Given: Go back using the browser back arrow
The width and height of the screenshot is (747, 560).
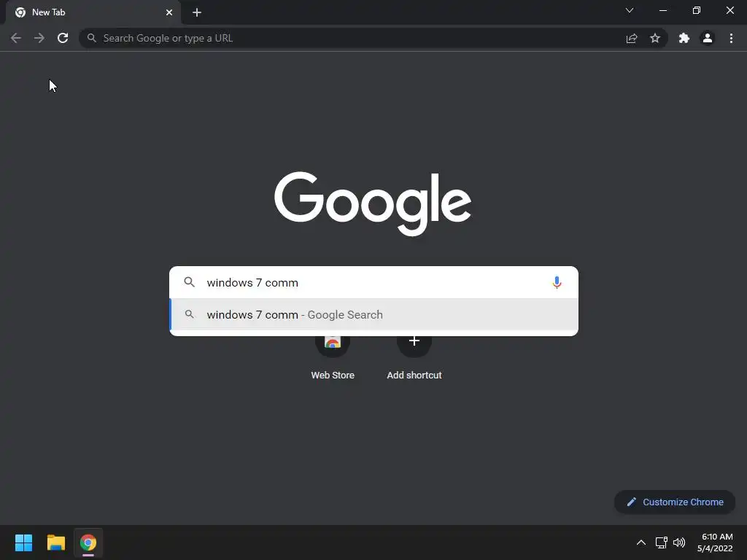Looking at the screenshot, I should pos(16,38).
